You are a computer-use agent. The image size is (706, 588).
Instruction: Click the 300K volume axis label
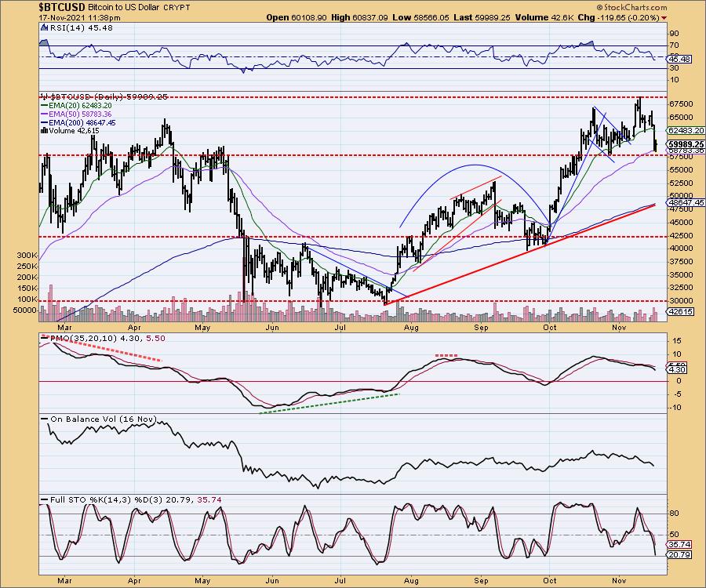click(x=27, y=255)
